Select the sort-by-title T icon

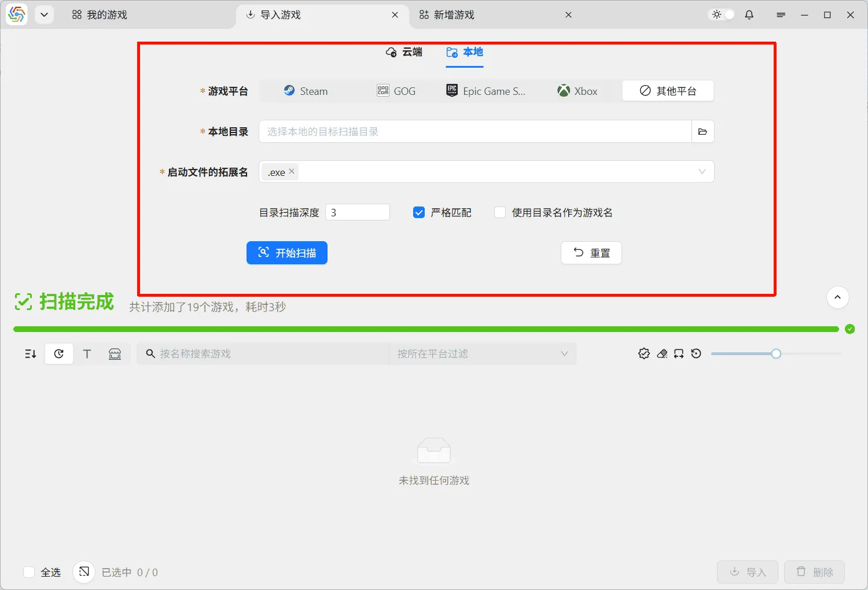(87, 354)
